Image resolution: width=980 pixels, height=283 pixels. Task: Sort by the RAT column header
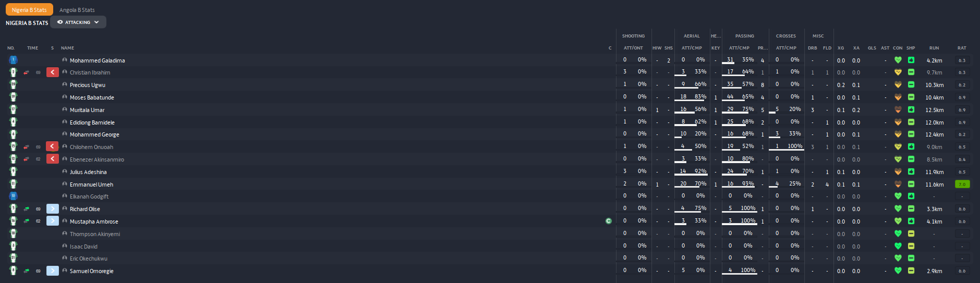click(961, 48)
